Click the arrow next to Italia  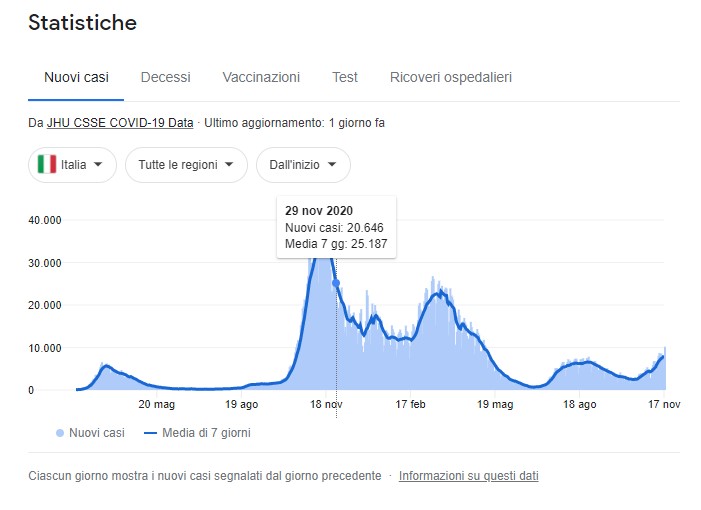(98, 164)
